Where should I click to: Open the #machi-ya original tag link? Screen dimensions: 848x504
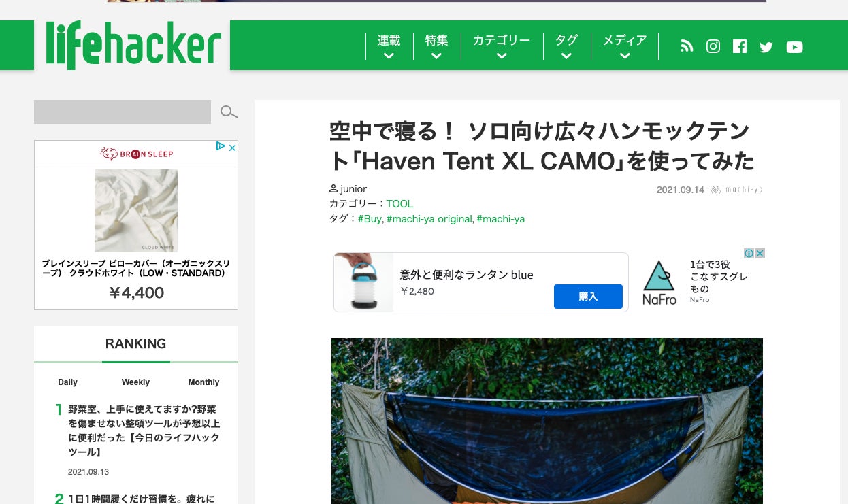point(429,219)
